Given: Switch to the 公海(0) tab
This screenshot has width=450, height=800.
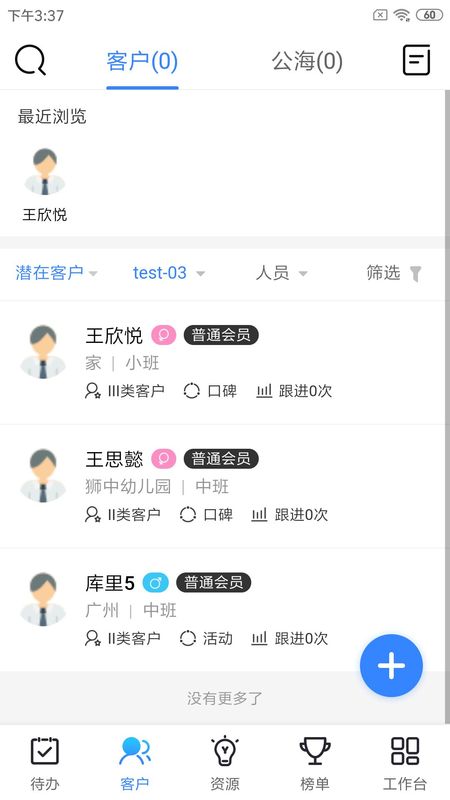Looking at the screenshot, I should click(307, 61).
